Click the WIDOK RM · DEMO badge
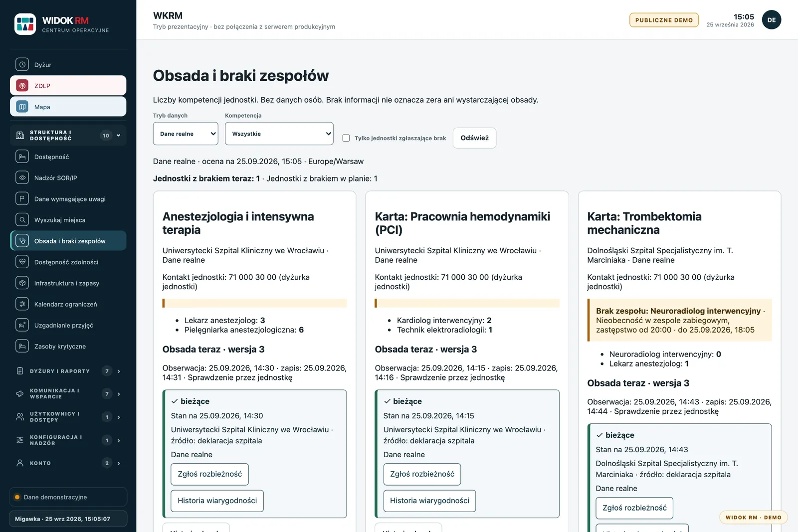This screenshot has width=798, height=532. [x=753, y=518]
